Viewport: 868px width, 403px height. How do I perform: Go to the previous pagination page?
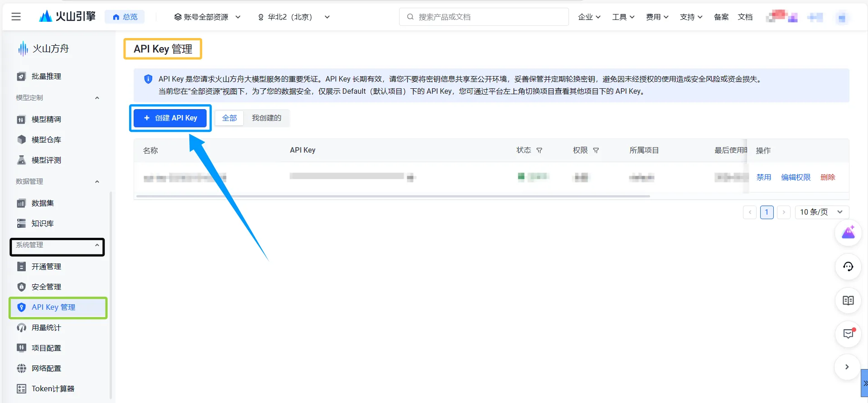[750, 212]
